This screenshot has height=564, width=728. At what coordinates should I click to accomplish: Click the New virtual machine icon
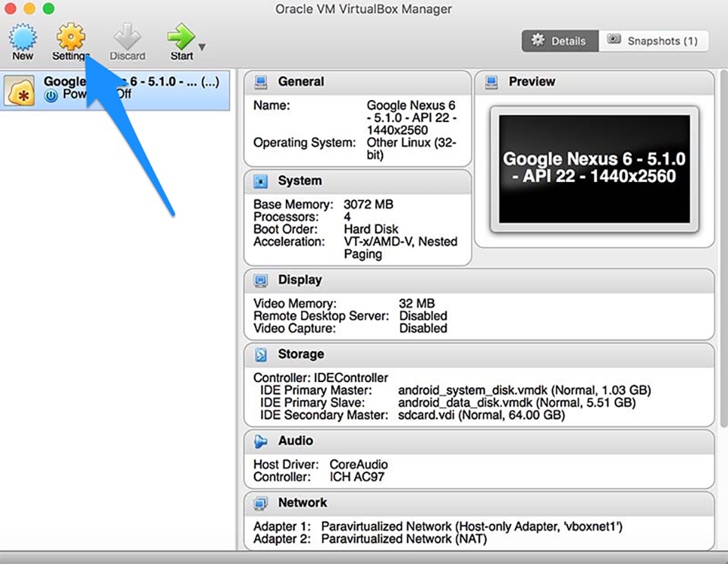[22, 37]
